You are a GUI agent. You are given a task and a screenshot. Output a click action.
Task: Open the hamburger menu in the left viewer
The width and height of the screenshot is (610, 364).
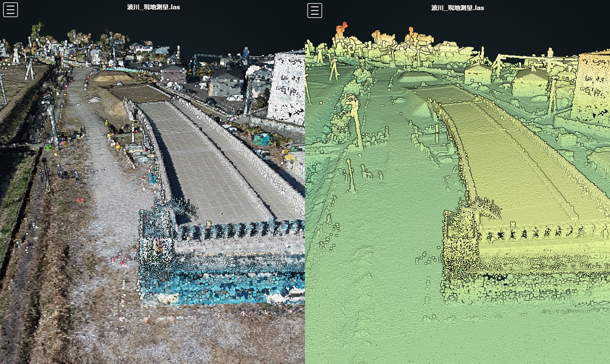pos(10,10)
